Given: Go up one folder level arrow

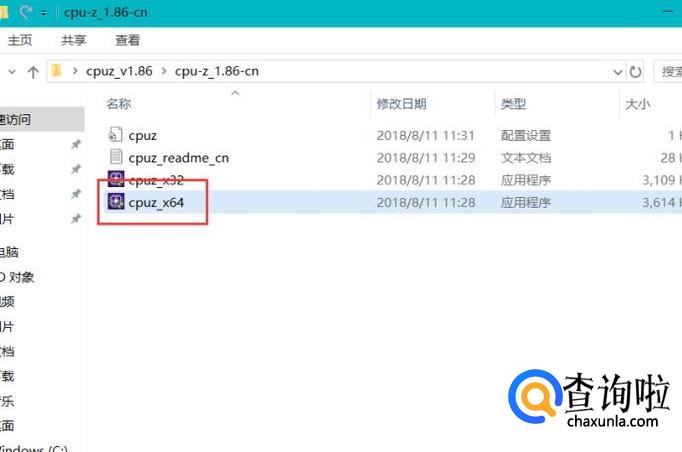Looking at the screenshot, I should pos(33,71).
